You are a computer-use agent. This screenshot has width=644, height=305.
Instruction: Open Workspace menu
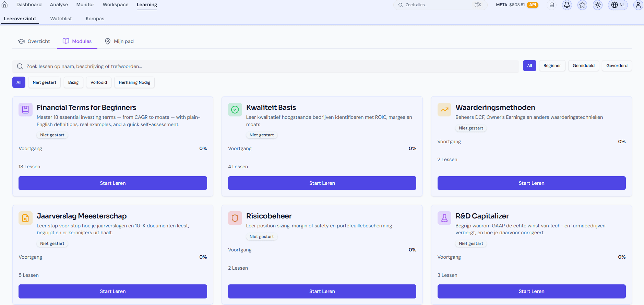click(116, 4)
